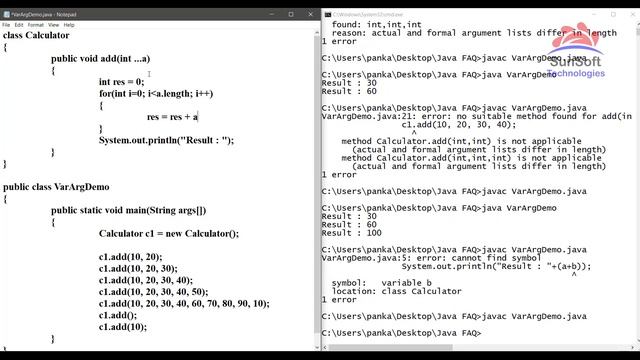Click the 'public class VarArgDemo' line
This screenshot has width=640, height=360.
click(56, 187)
